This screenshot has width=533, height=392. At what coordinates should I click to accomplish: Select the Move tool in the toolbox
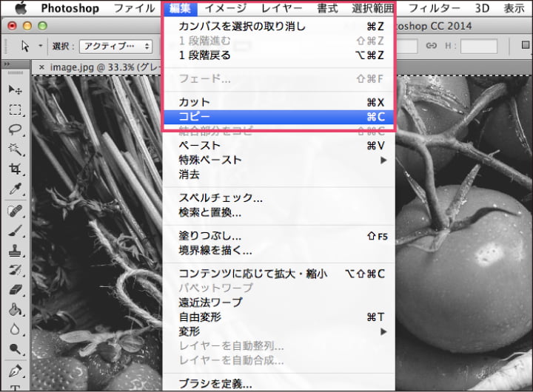[x=15, y=89]
